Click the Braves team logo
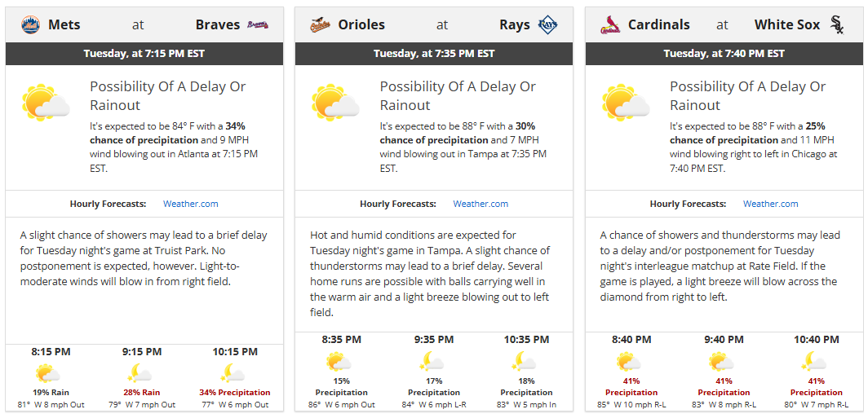868x418 pixels. (x=258, y=25)
